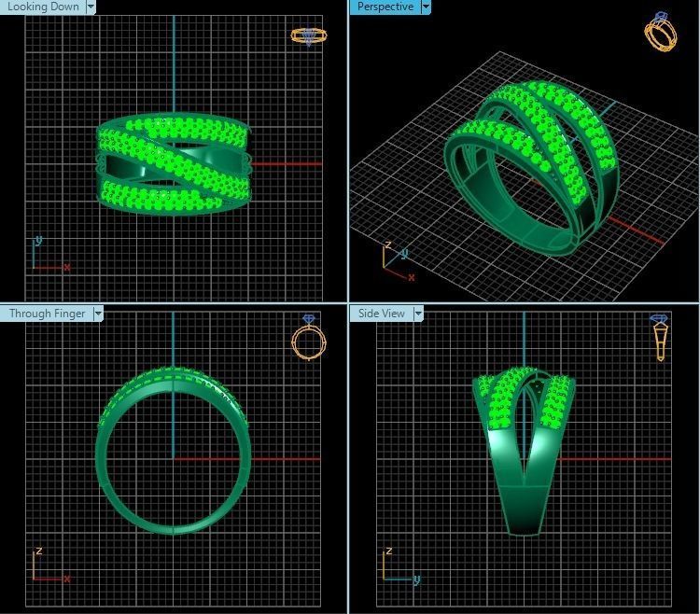Click the ring orientation icon in Looking Down view
Viewport: 700px width, 614px height.
tap(309, 36)
